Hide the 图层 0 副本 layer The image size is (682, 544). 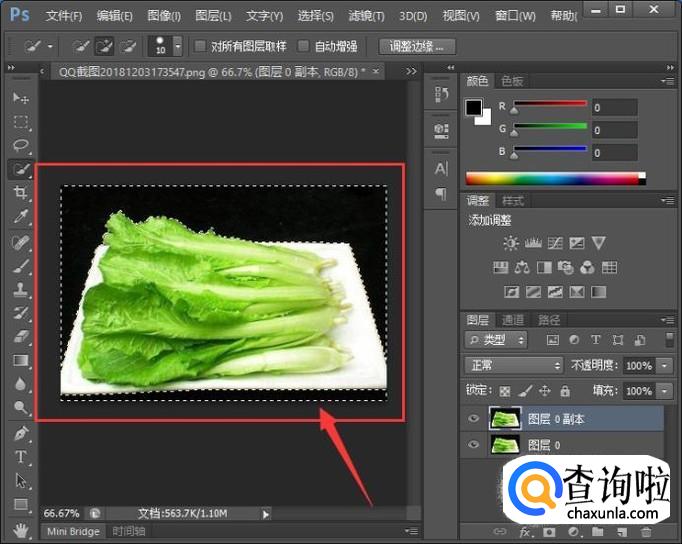[474, 418]
